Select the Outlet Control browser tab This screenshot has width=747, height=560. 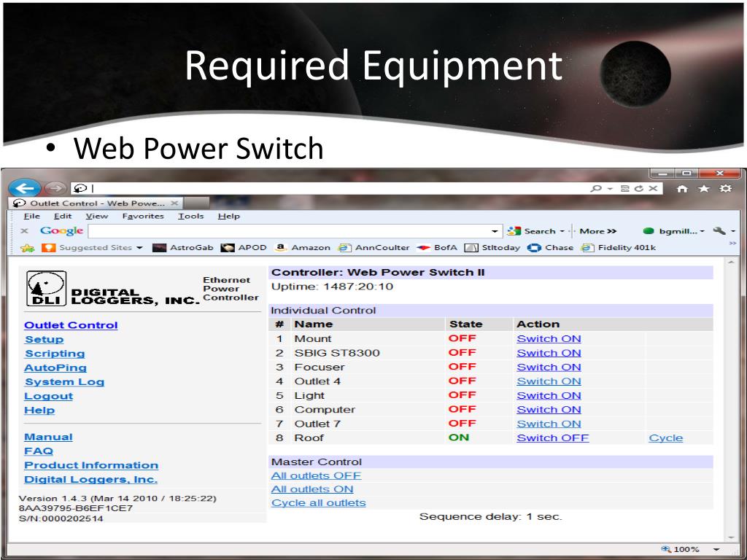[x=97, y=203]
